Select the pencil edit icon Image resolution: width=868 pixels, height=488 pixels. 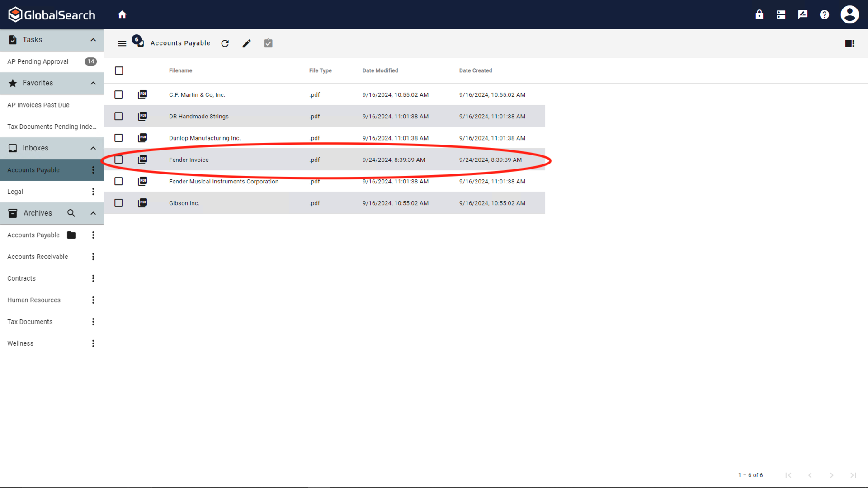tap(246, 43)
